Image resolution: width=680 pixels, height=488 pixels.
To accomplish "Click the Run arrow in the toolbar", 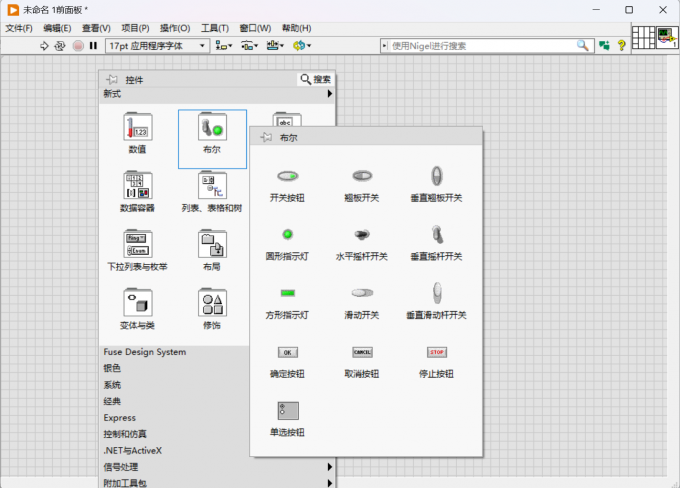I will pyautogui.click(x=44, y=46).
